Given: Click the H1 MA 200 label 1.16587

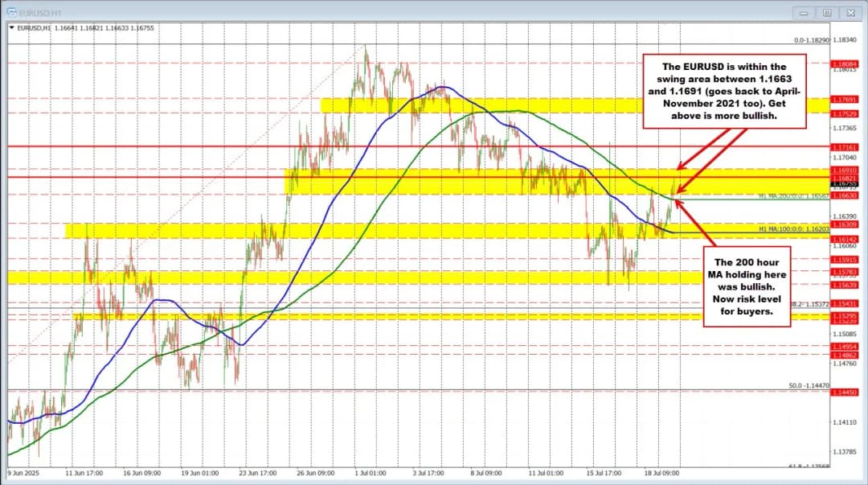Looking at the screenshot, I should [792, 196].
